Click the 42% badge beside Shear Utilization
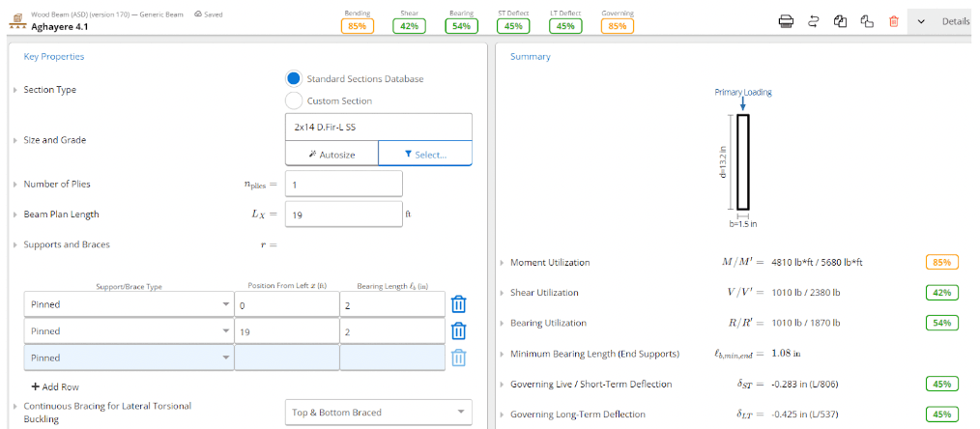This screenshot has width=980, height=429. pos(942,293)
